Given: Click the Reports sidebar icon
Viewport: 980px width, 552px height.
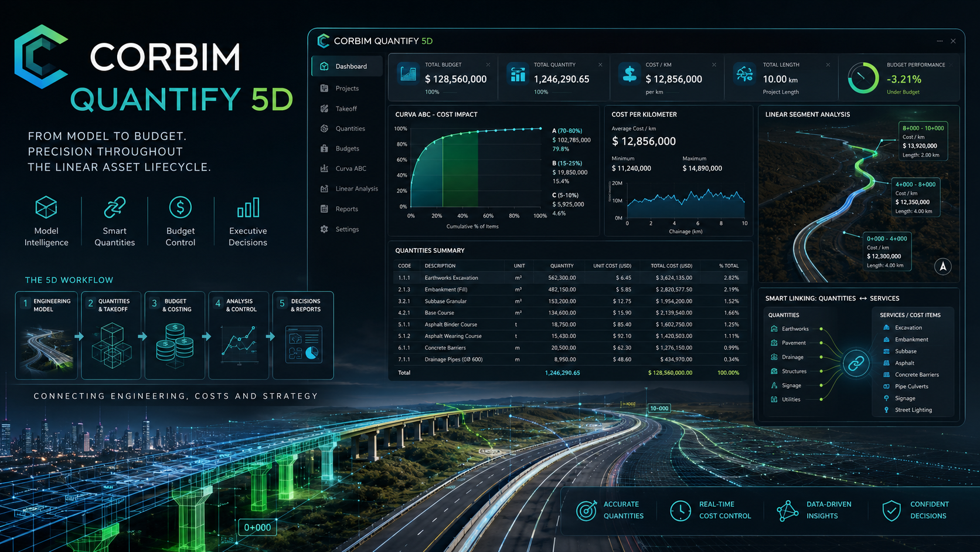Looking at the screenshot, I should tap(324, 209).
